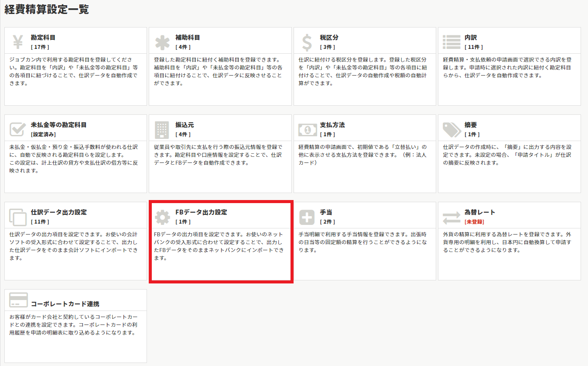Click the gear icon for FBデータ出力設定
The width and height of the screenshot is (588, 366).
click(x=162, y=217)
